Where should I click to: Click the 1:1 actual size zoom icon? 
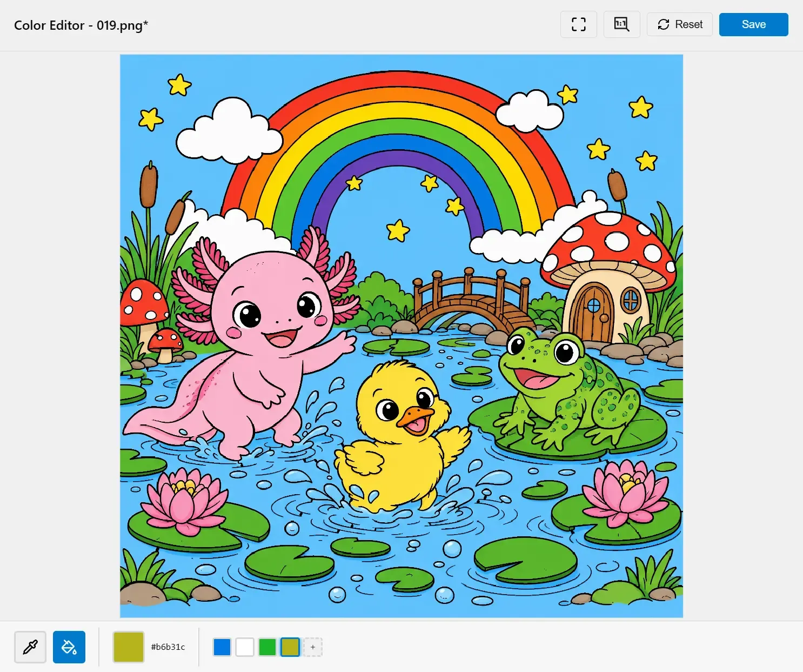[x=622, y=24]
